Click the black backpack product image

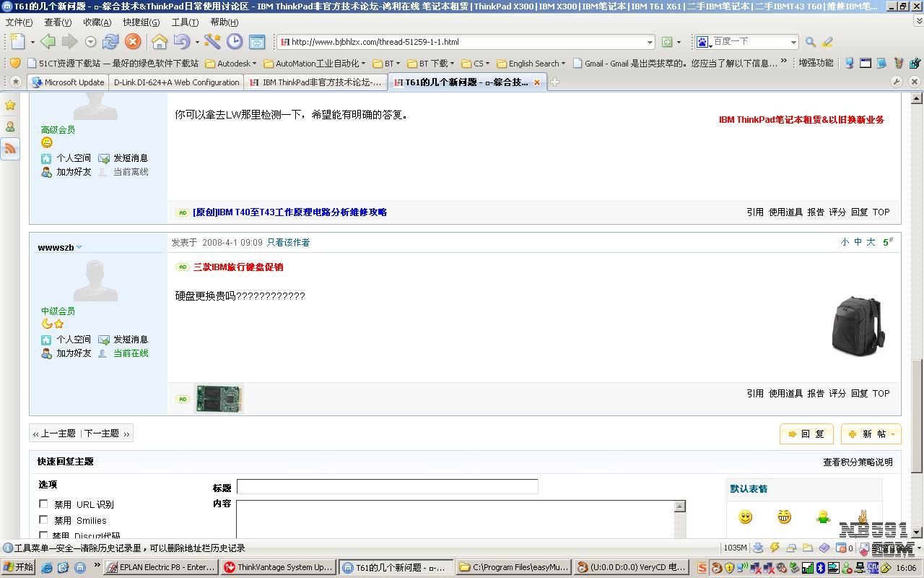[x=858, y=326]
